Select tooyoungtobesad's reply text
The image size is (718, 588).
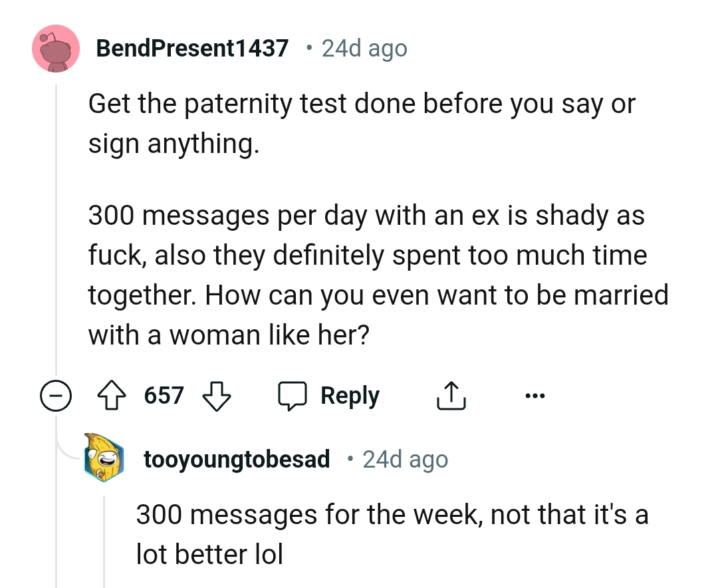pos(392,514)
